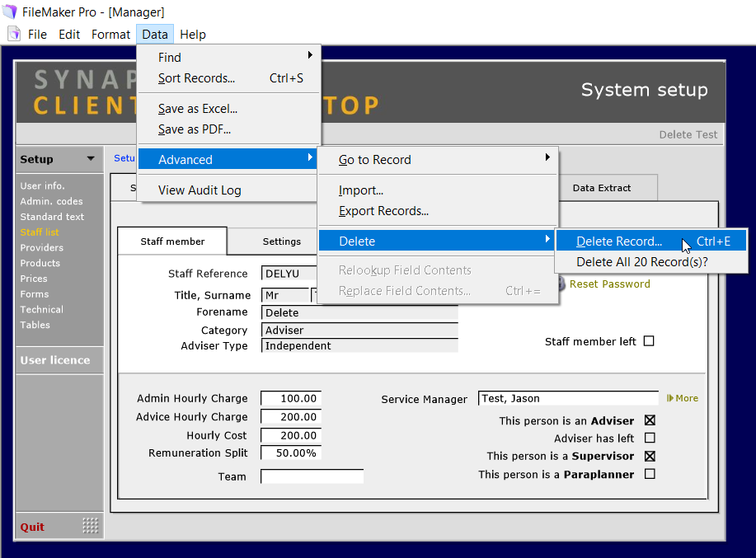The width and height of the screenshot is (756, 558).
Task: Click the FileMaker Pro title bar icon
Action: pyautogui.click(x=10, y=12)
